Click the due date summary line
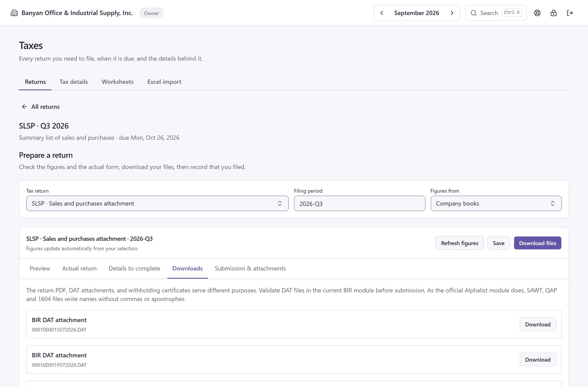The image size is (588, 387). [99, 138]
